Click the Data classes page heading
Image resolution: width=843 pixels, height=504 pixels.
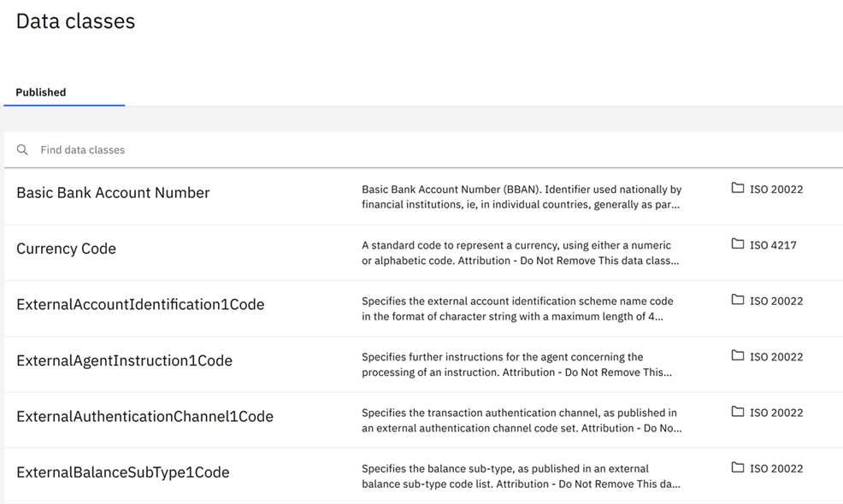point(75,21)
